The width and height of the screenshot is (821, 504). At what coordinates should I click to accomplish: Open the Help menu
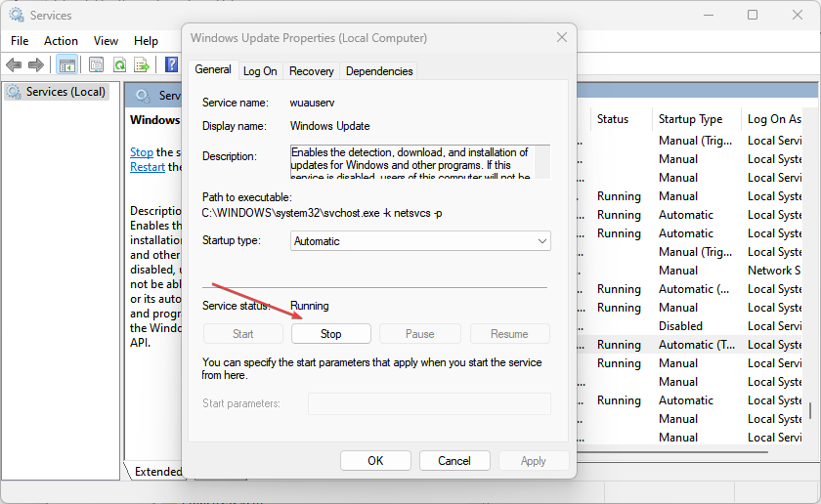pos(146,41)
